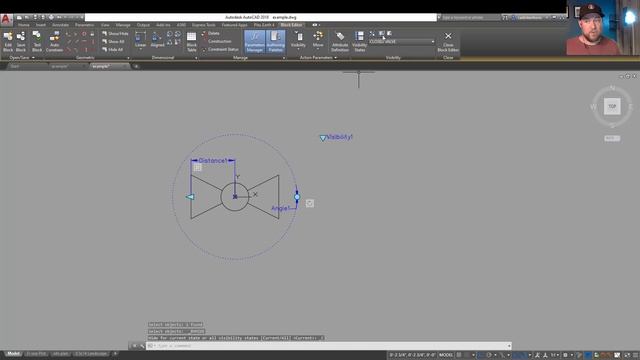Screen dimensions: 640x360
Task: Open the AutoCAD application menu logo
Action: (x=6, y=19)
